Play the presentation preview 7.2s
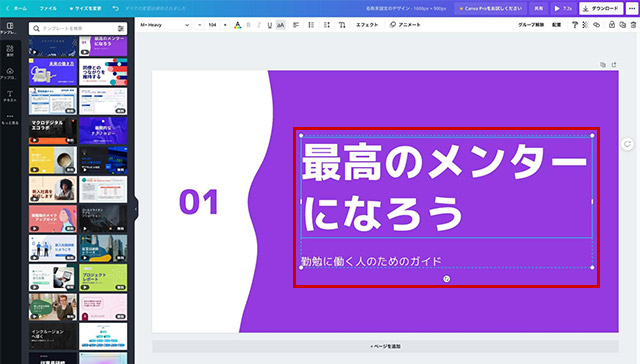Image resolution: width=640 pixels, height=364 pixels. point(563,8)
